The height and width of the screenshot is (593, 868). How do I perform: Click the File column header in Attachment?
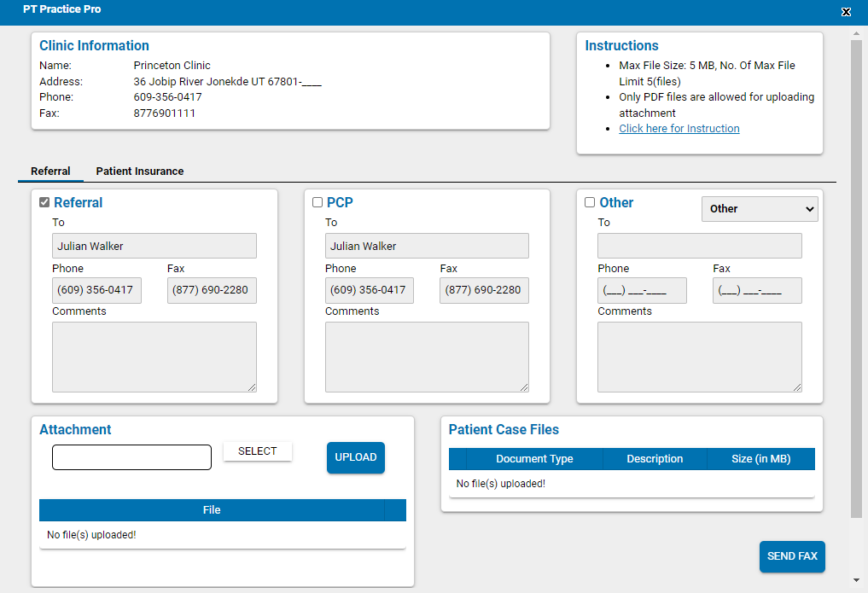coord(211,509)
